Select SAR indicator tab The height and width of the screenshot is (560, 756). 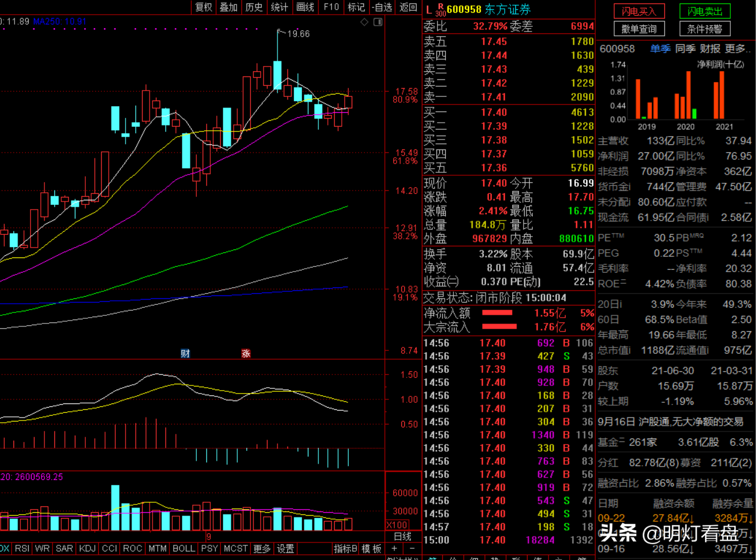64,548
